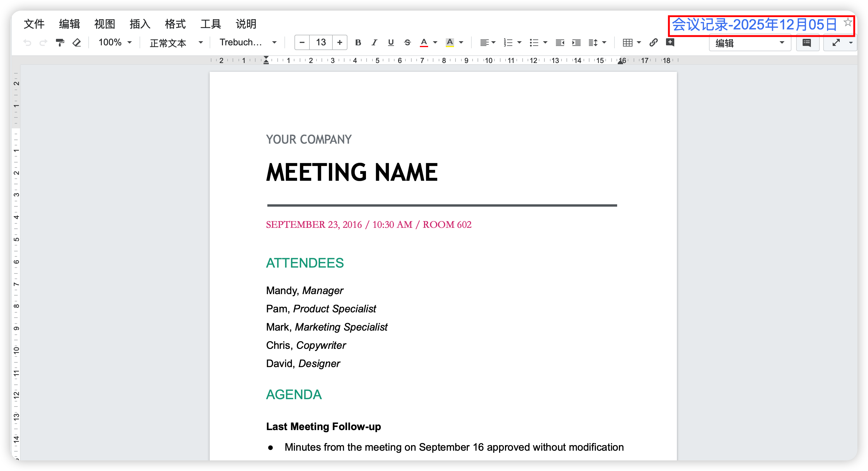Open the 格式 menu

175,24
